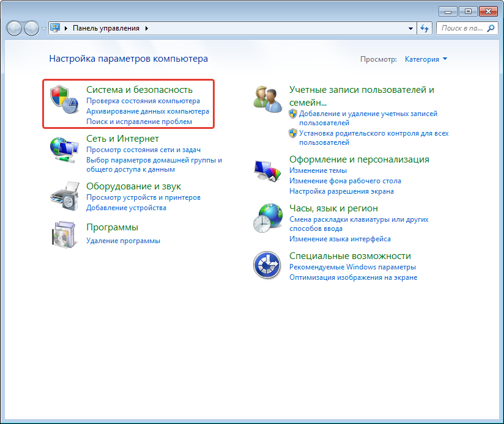Viewport: 504px width, 424px height.
Task: Click Настройка разрешения экрана link
Action: (x=341, y=191)
